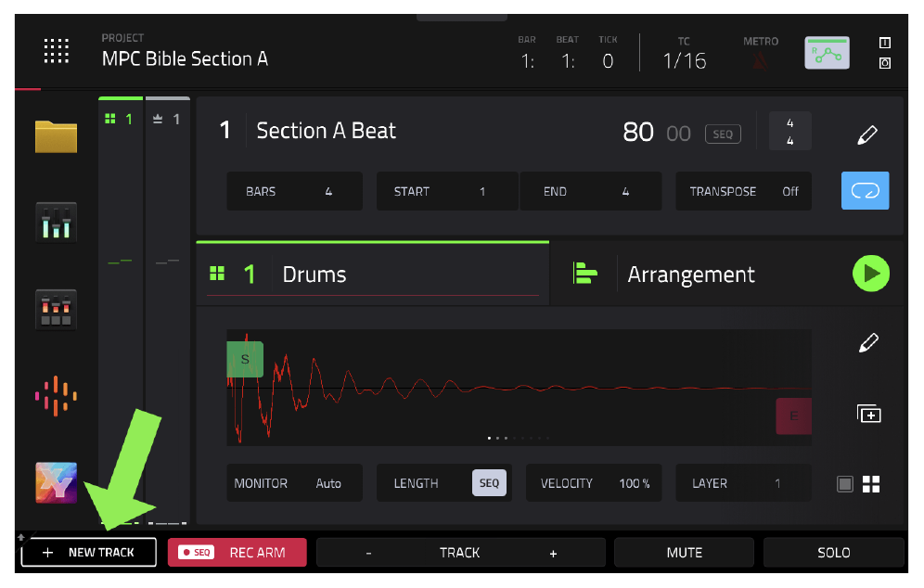Toggle the SOLO button

[x=833, y=553]
